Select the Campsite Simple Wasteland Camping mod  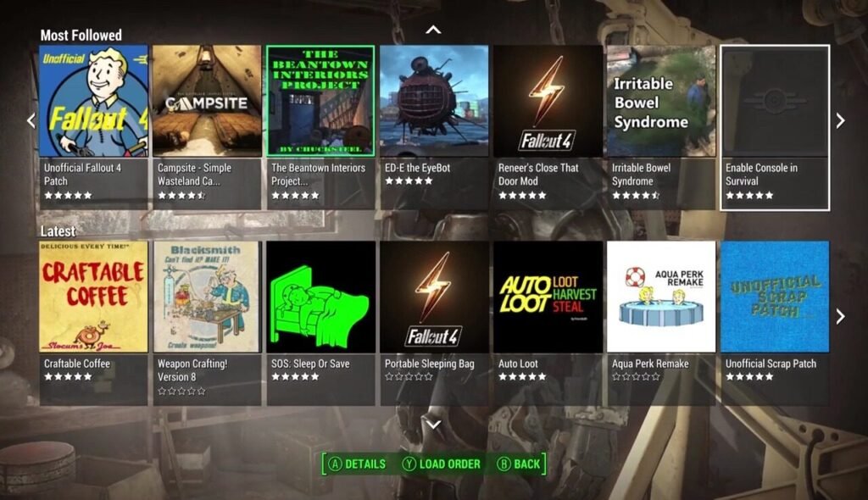coord(207,127)
